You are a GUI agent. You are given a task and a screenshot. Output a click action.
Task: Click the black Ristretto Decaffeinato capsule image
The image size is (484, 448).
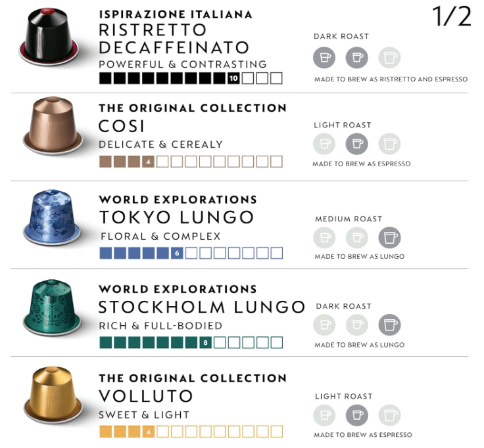pos(49,36)
